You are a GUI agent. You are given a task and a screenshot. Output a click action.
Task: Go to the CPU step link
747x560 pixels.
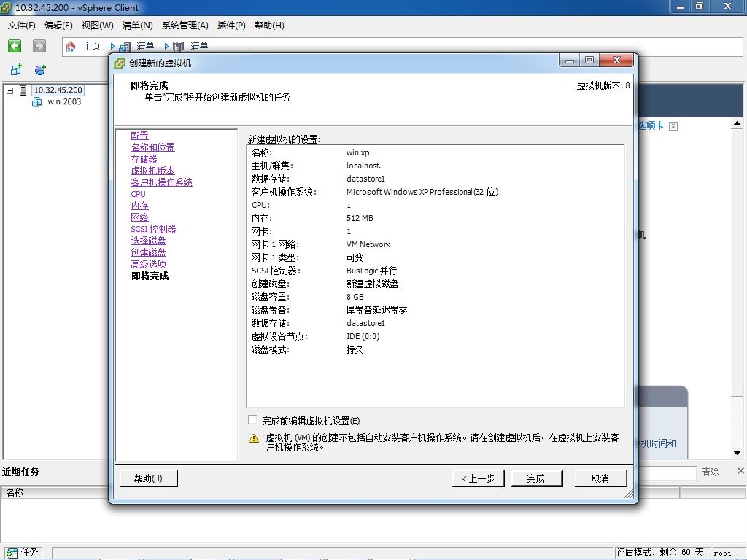138,194
